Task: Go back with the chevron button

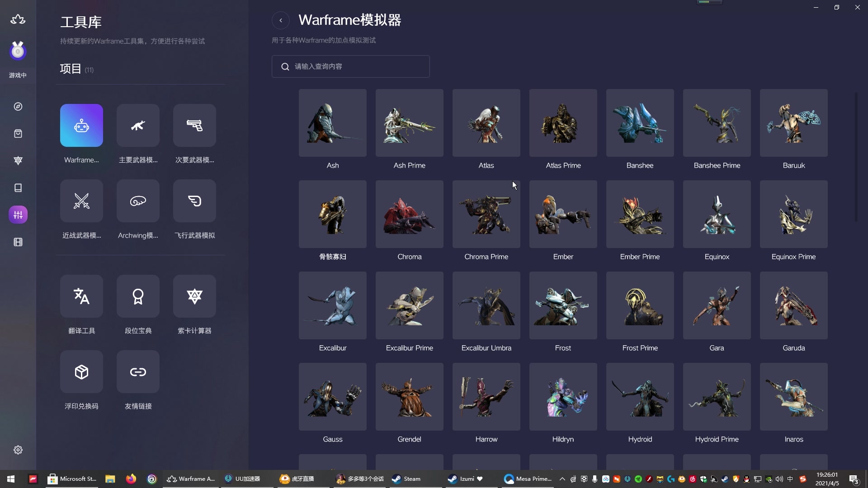Action: point(281,20)
